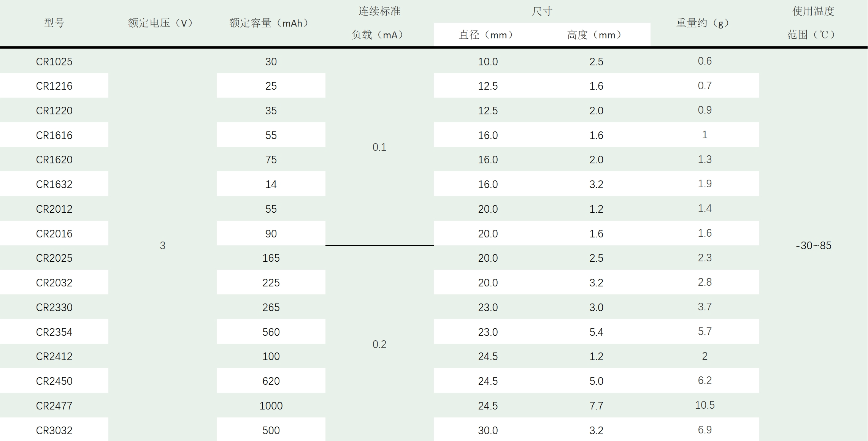Select the 型号 column header

pyautogui.click(x=54, y=23)
